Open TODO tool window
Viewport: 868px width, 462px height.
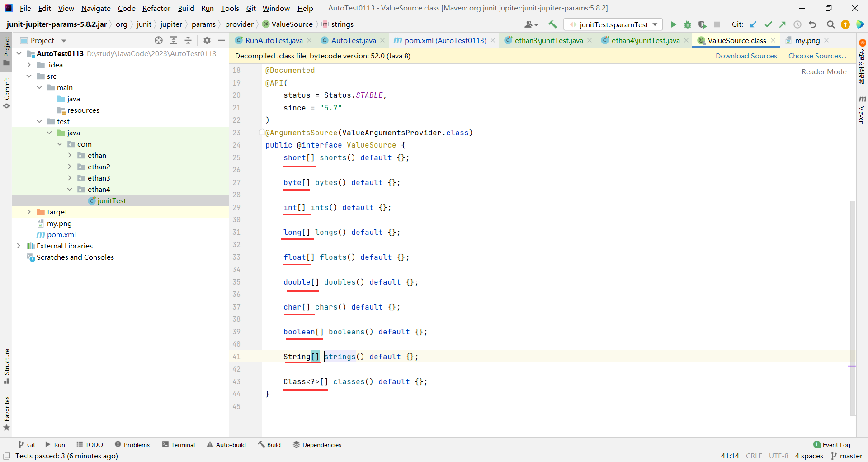click(90, 445)
